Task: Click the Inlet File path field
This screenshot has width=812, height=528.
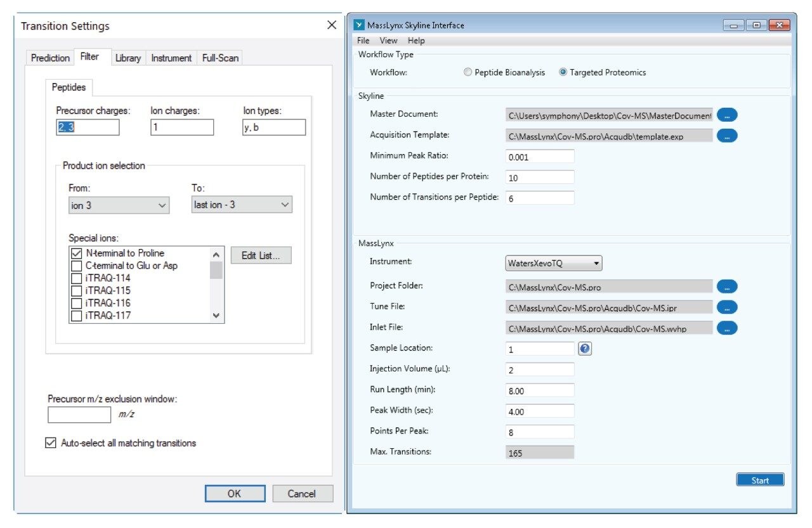Action: point(609,328)
